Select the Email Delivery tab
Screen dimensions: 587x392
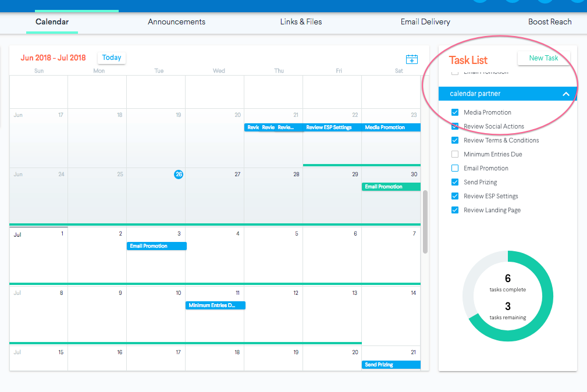pos(425,22)
